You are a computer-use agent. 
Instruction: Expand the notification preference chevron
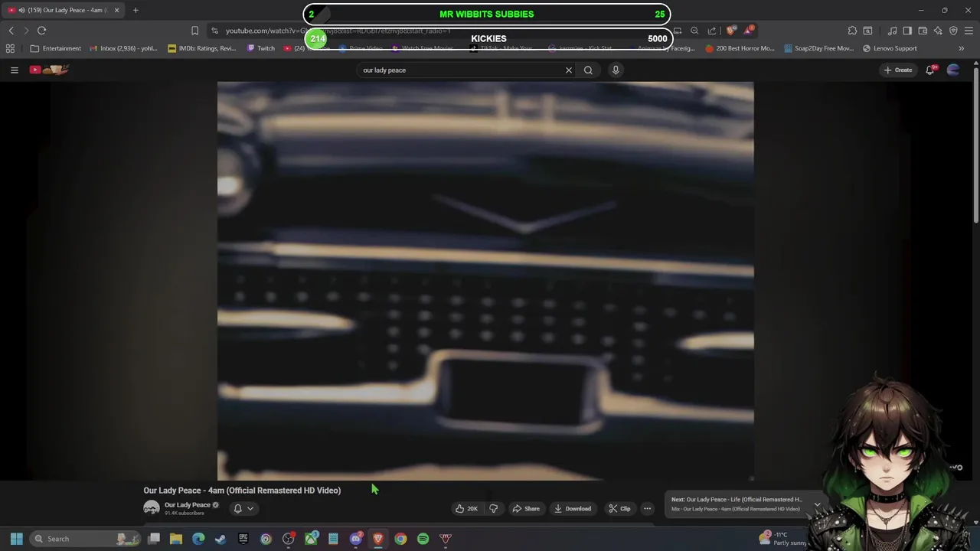coord(250,508)
